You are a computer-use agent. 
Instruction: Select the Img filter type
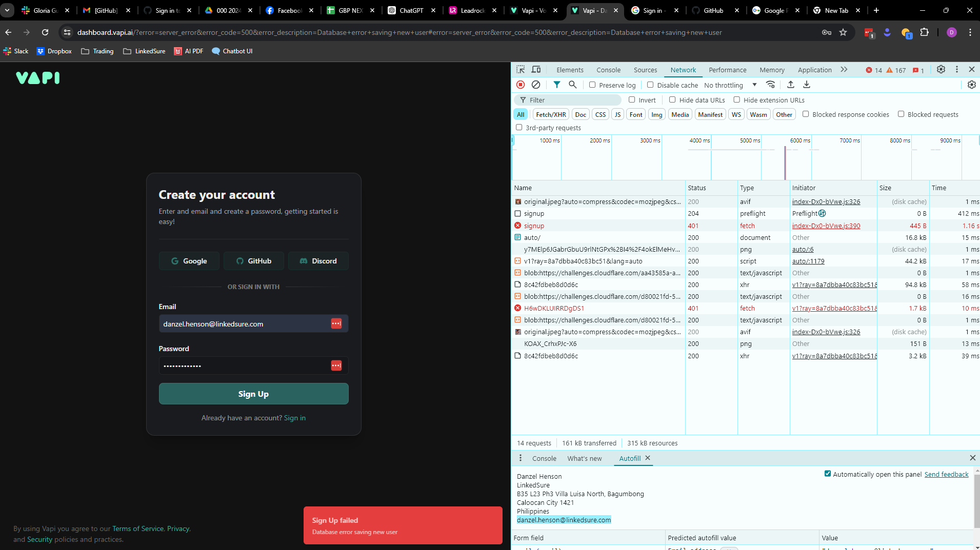point(657,114)
